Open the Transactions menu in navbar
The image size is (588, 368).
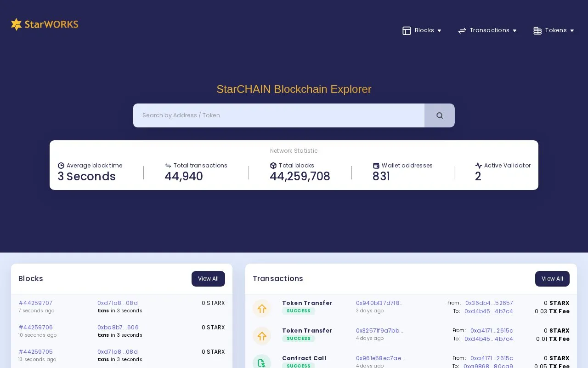(x=487, y=30)
